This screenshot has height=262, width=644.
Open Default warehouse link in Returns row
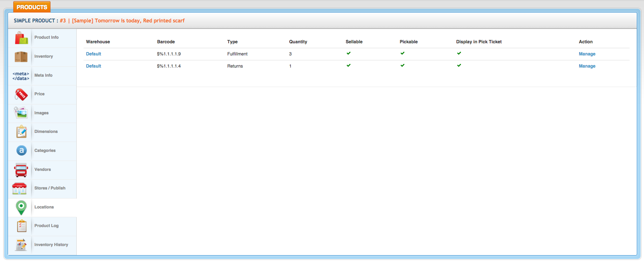click(x=93, y=66)
